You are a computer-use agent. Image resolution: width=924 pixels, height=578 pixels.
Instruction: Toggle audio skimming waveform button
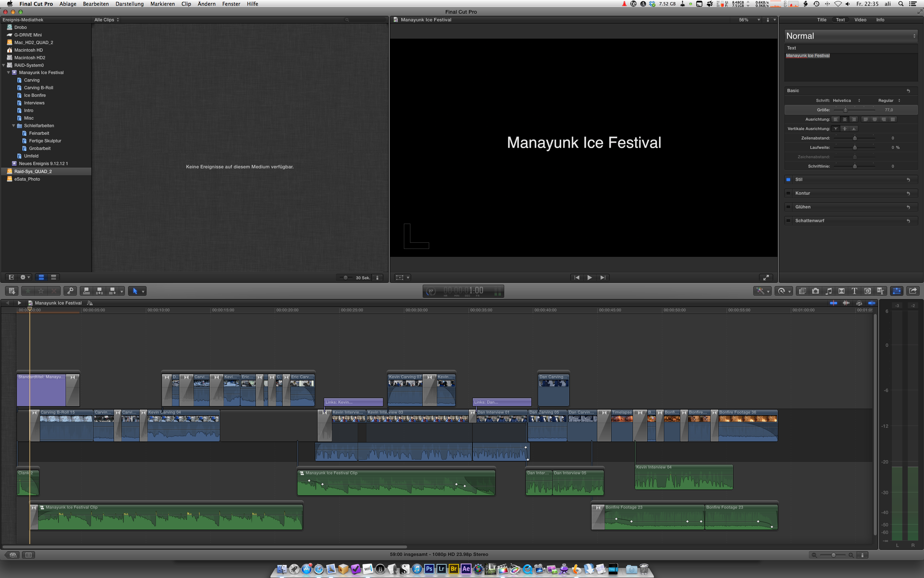846,303
